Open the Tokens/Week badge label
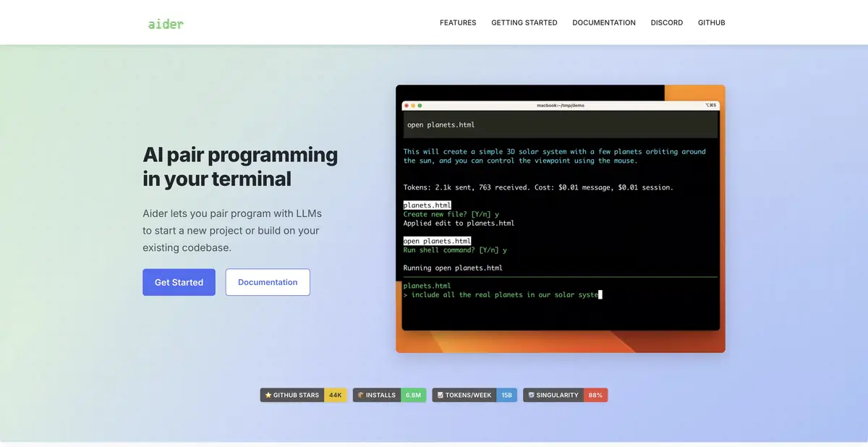 pyautogui.click(x=464, y=395)
